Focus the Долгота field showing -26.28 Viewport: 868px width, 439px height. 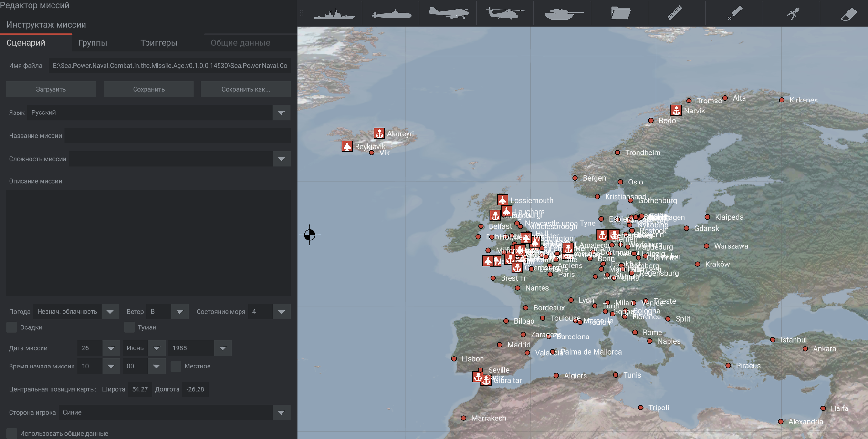point(196,389)
